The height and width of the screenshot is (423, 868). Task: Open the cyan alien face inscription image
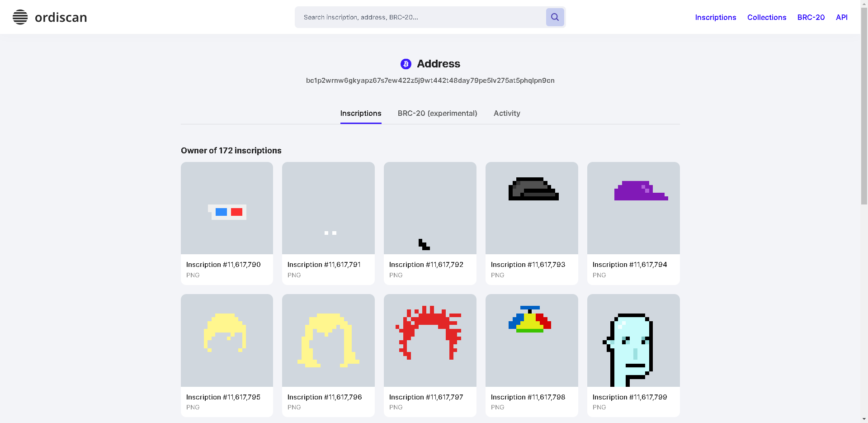(633, 340)
